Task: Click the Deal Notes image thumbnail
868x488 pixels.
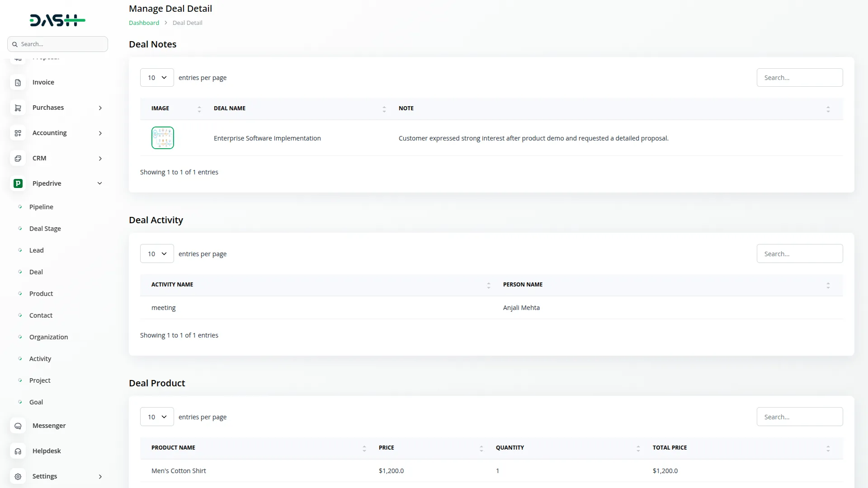Action: tap(163, 138)
